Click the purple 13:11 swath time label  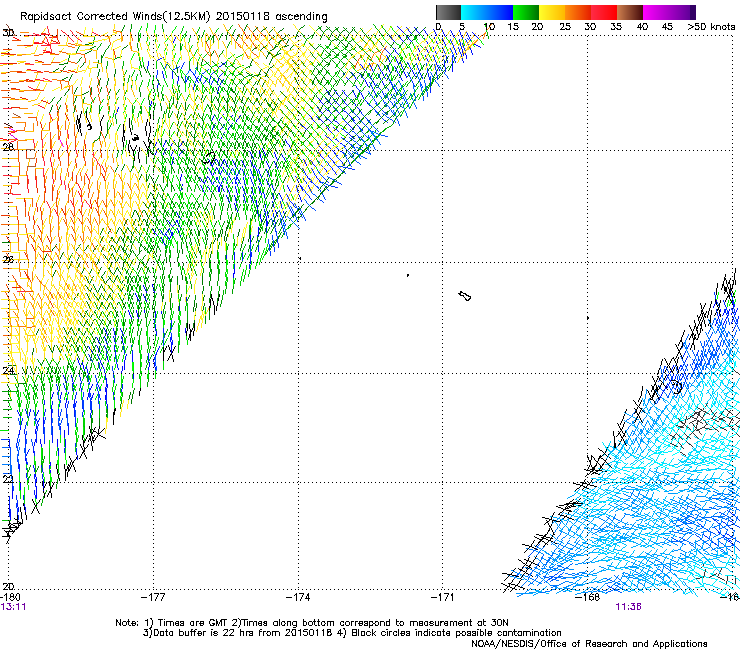click(x=13, y=607)
